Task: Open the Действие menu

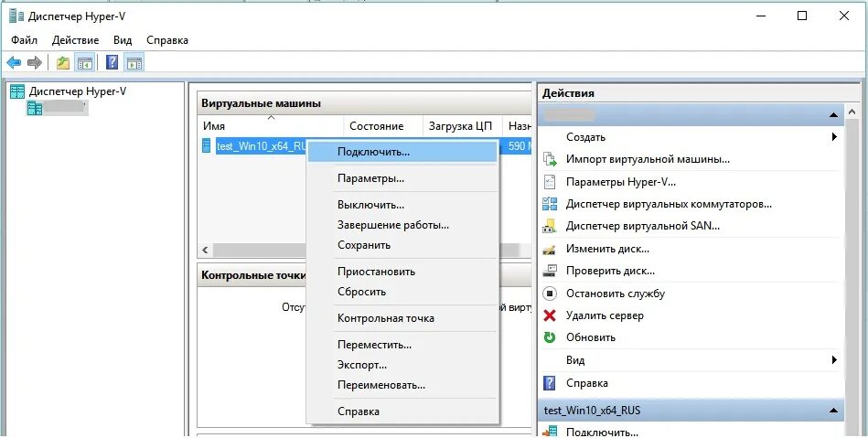Action: click(75, 40)
